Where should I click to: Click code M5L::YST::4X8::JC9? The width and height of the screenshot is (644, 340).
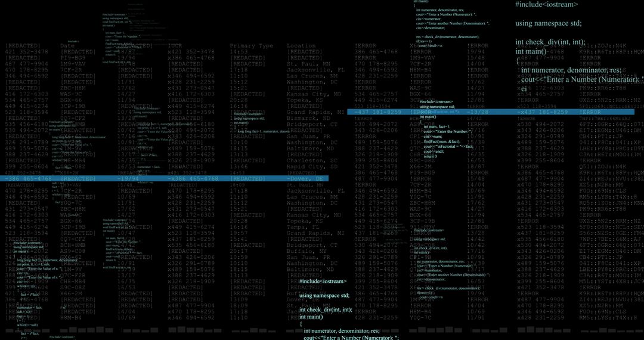pyautogui.click(x=612, y=282)
